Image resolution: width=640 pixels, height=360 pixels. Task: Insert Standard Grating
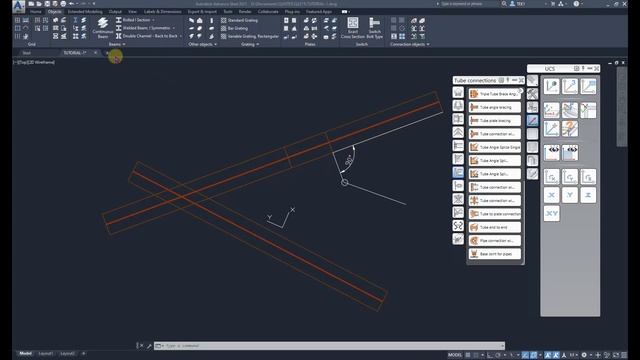pos(239,20)
